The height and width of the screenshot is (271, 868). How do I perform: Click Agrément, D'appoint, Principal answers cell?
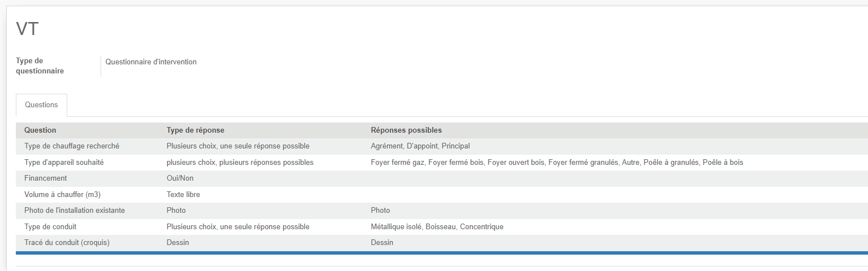click(x=420, y=146)
